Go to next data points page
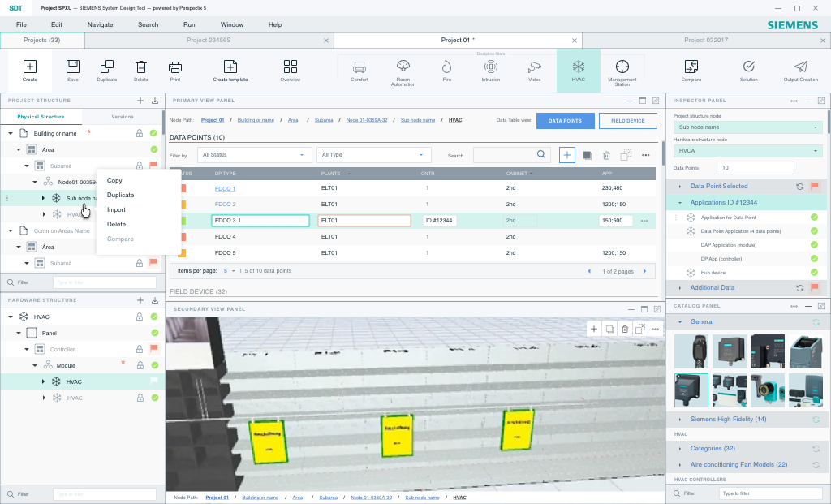This screenshot has height=504, width=831. pyautogui.click(x=645, y=271)
